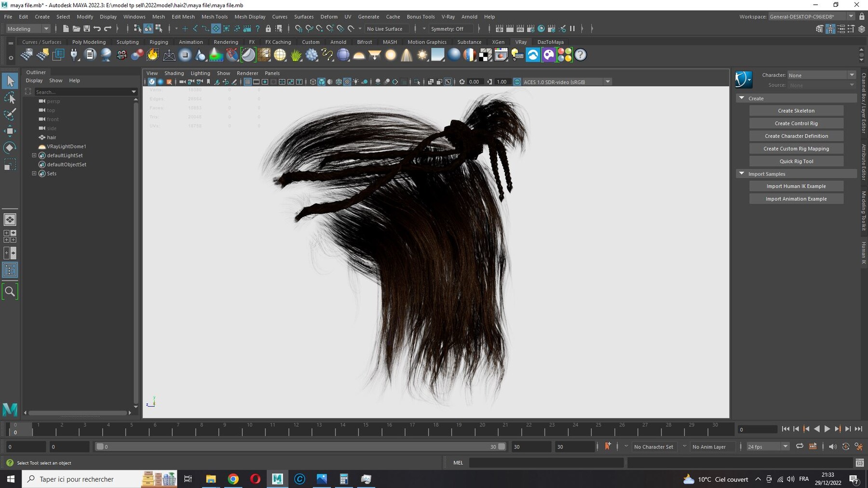Toggle viewport grid display
This screenshot has height=488, width=868.
click(247, 82)
